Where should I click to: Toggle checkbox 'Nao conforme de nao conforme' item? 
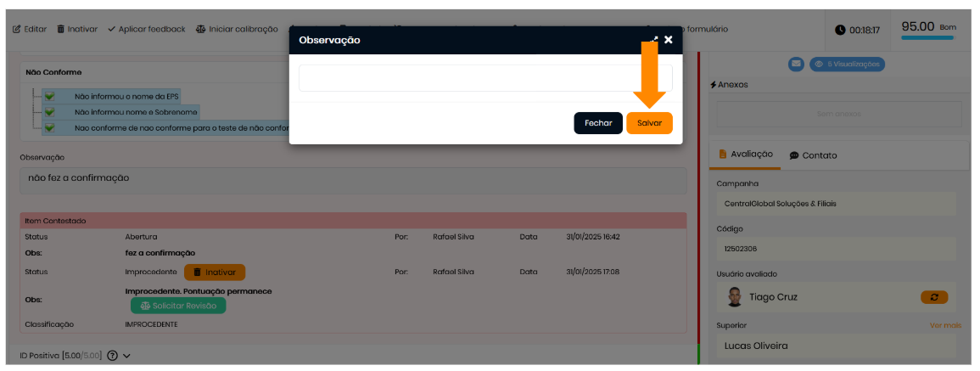49,127
